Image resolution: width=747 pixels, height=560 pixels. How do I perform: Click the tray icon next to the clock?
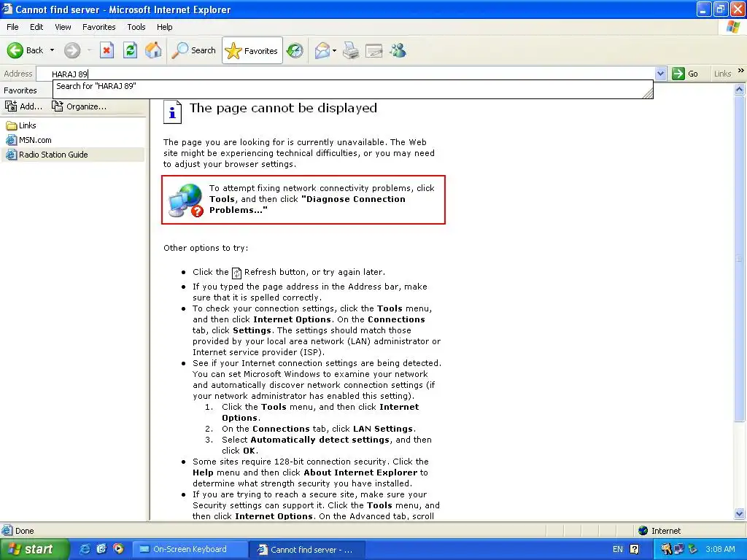[693, 550]
